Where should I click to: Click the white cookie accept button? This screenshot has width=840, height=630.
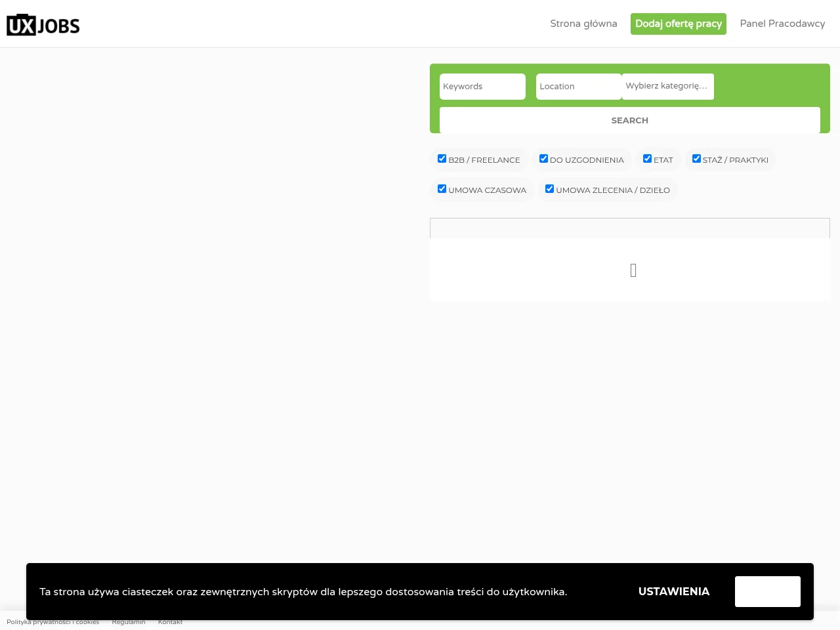click(768, 591)
